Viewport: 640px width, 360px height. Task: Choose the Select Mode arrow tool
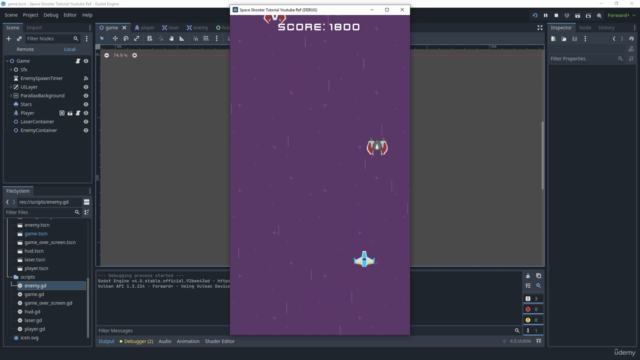102,38
